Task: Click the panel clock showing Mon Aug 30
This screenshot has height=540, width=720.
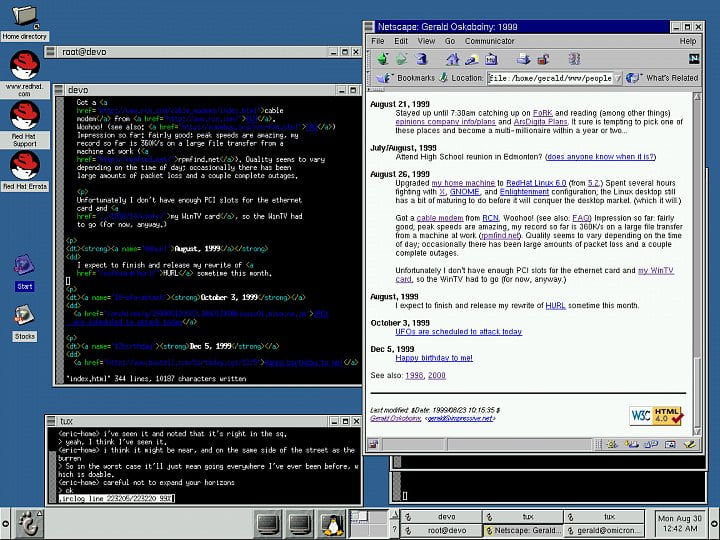Action: (x=679, y=523)
